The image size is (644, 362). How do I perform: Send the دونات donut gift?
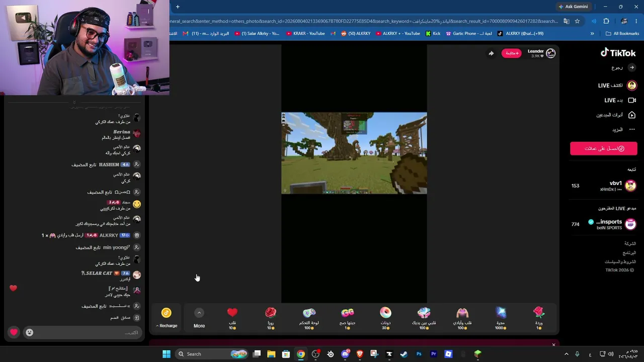pos(385,318)
